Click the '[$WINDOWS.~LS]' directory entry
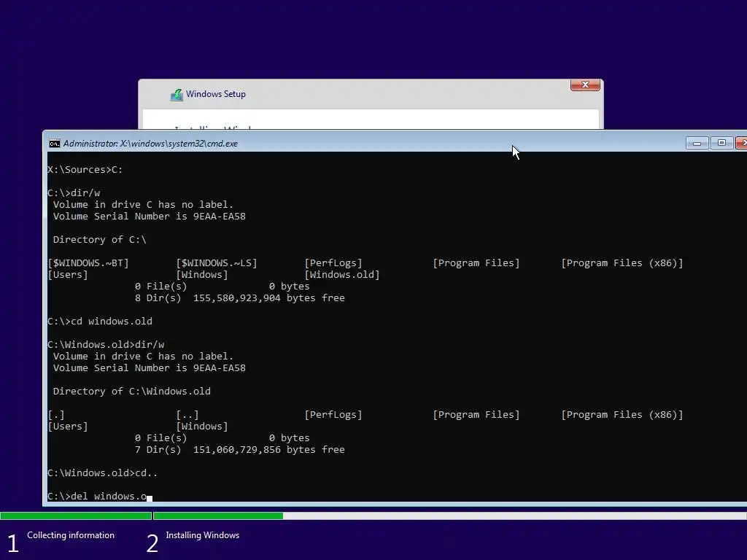 coord(217,262)
